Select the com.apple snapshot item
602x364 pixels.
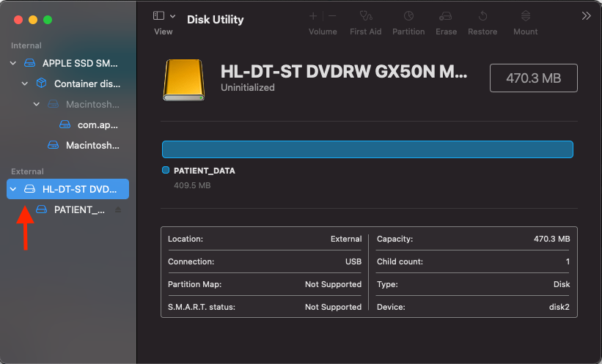click(97, 125)
